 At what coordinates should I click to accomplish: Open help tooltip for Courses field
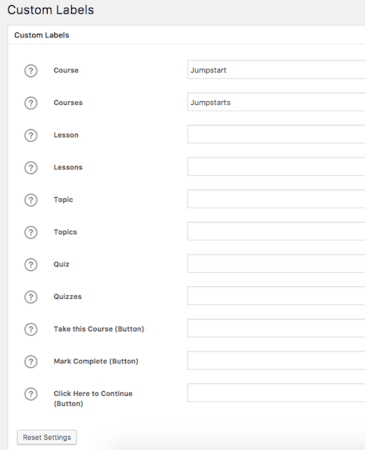pos(31,103)
